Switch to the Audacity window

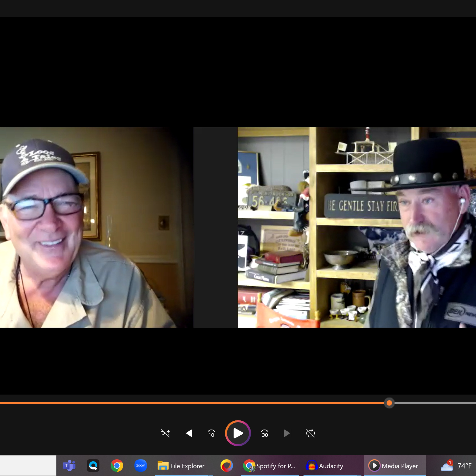[x=325, y=466]
